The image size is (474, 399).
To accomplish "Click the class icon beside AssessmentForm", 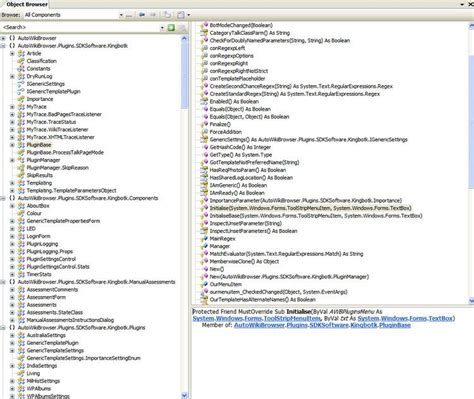I will pyautogui.click(x=21, y=297).
